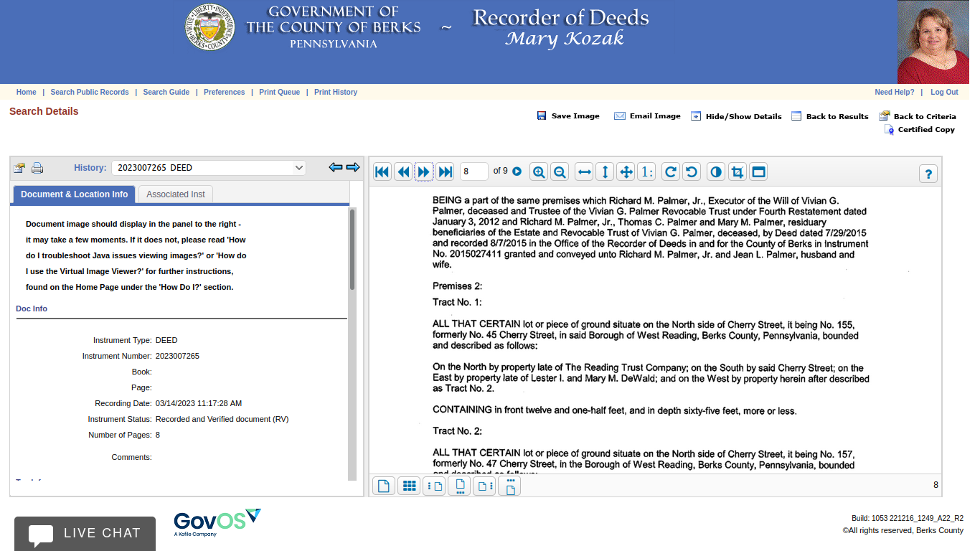Switch to Associated Inst tab
Screen dimensions: 980x551
click(176, 194)
